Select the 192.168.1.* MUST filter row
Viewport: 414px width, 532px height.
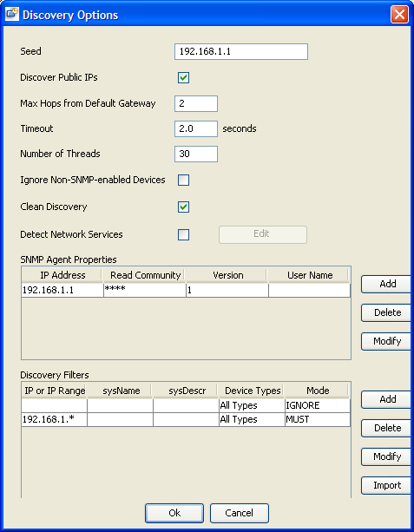click(186, 420)
